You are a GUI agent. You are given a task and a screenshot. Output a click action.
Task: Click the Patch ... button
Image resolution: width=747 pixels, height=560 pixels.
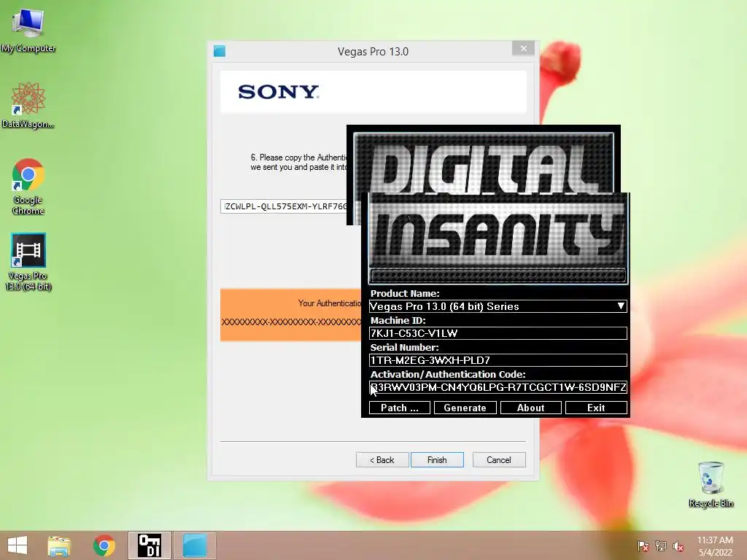399,408
